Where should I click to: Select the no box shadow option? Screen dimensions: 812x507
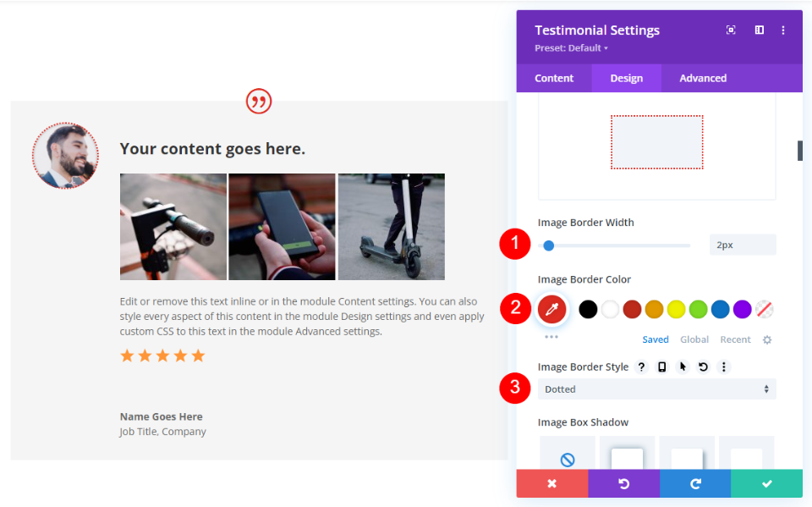click(568, 454)
